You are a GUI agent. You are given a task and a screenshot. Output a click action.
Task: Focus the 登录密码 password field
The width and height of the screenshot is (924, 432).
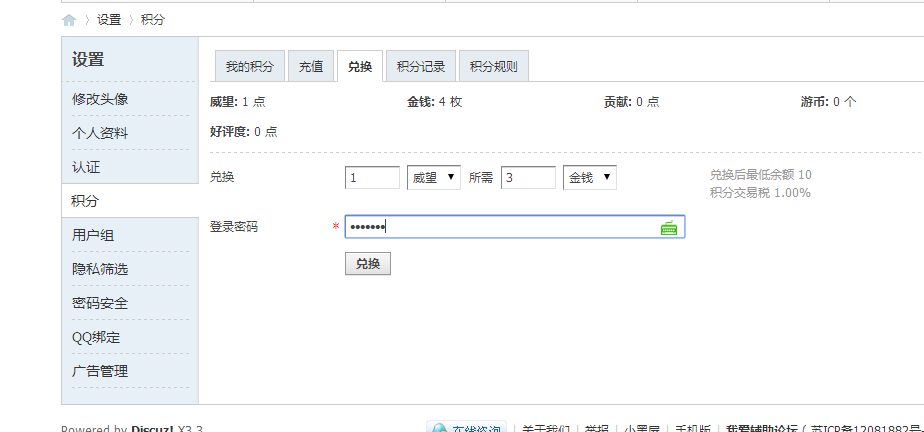click(500, 227)
